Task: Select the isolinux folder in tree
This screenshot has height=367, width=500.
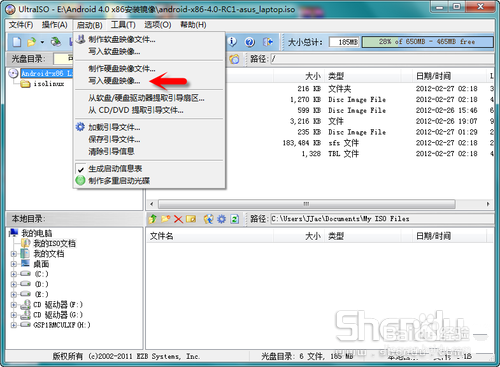Action: [49, 84]
